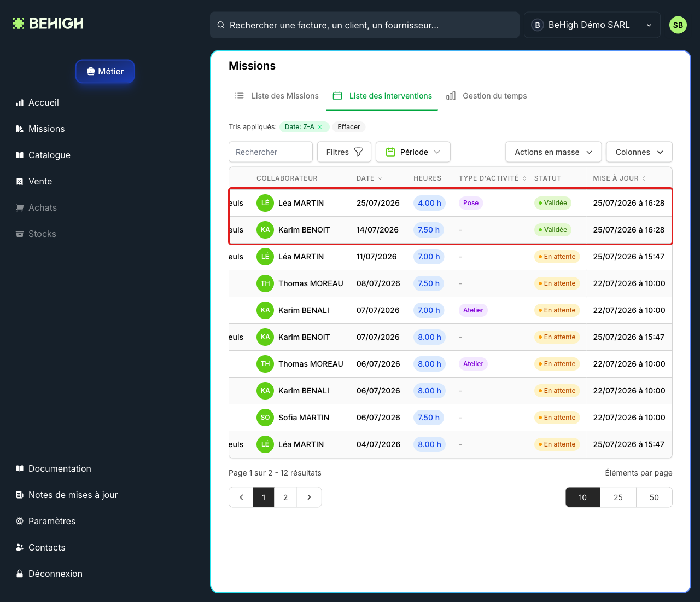Click the global invoice search field
The height and width of the screenshot is (602, 700).
tap(365, 25)
